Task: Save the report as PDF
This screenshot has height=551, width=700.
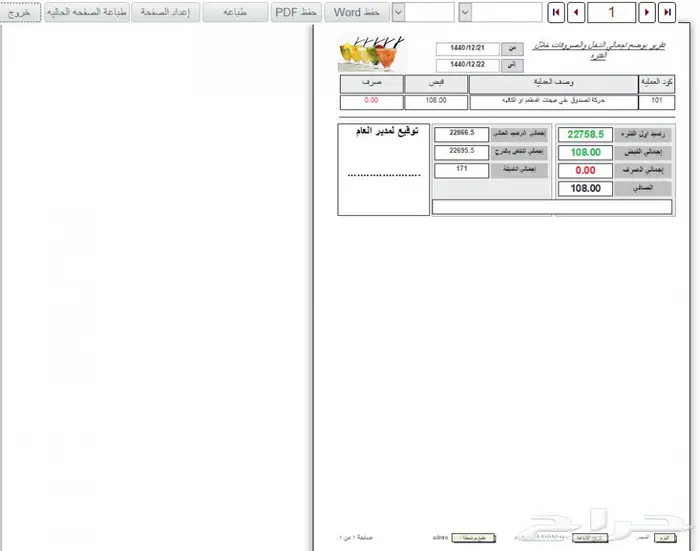Action: point(296,12)
